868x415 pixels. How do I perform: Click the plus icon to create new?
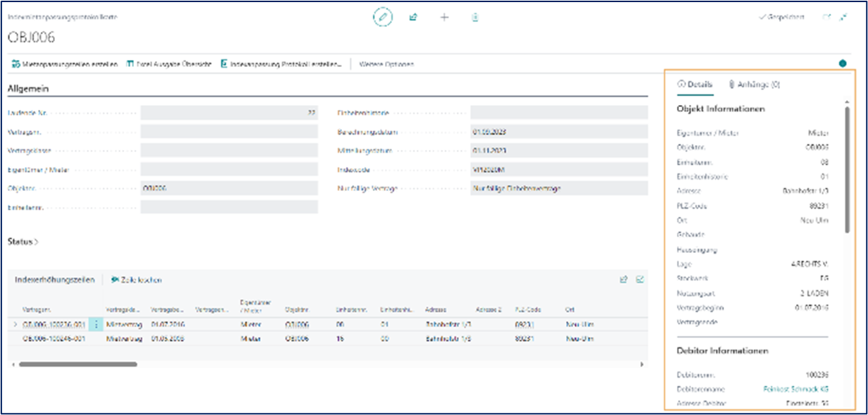(444, 17)
